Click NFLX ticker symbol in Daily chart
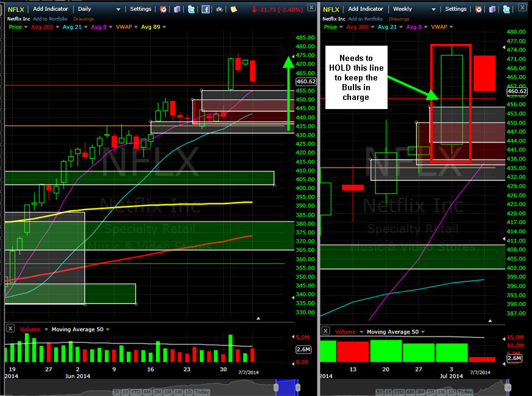This screenshot has width=532, height=396. click(16, 10)
